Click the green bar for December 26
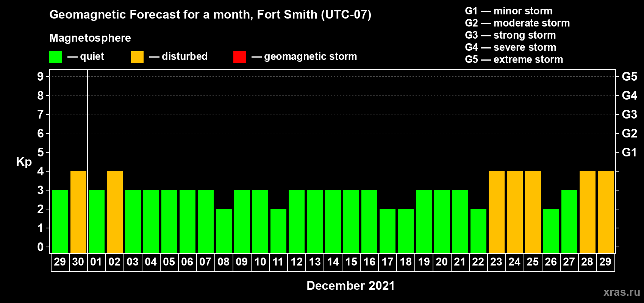This screenshot has width=644, height=303. point(551,231)
